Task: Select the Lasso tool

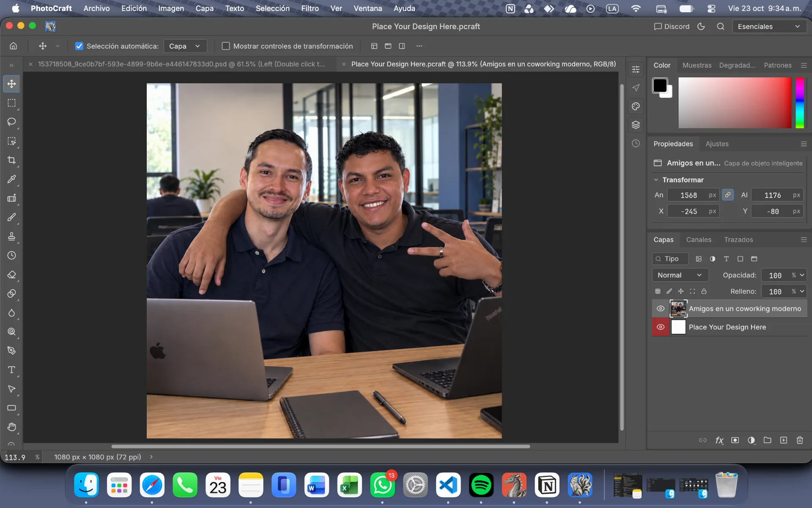Action: pos(12,122)
